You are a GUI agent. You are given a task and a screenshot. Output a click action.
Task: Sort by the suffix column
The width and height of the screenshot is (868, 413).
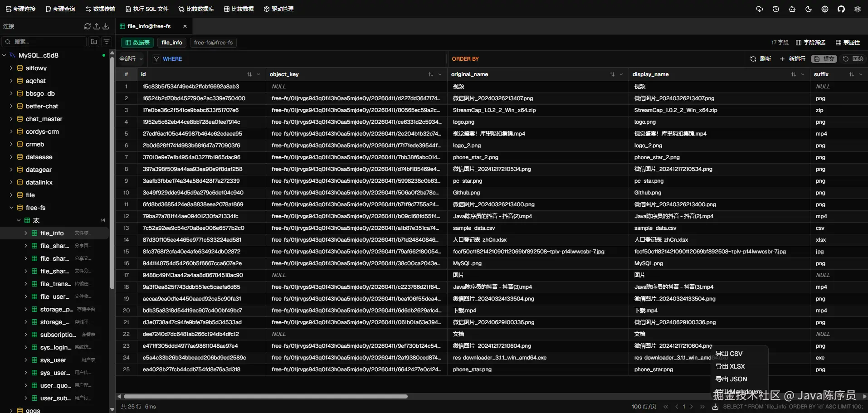pos(852,74)
